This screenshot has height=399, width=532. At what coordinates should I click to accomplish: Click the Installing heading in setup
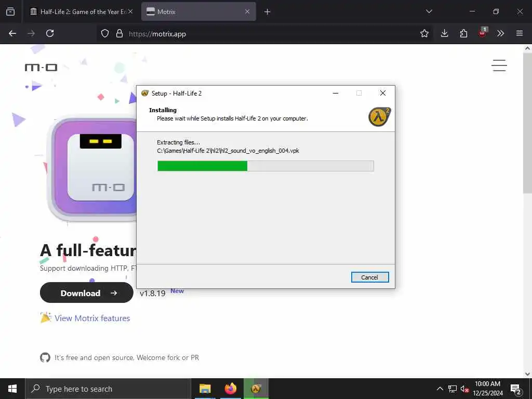[x=163, y=110]
